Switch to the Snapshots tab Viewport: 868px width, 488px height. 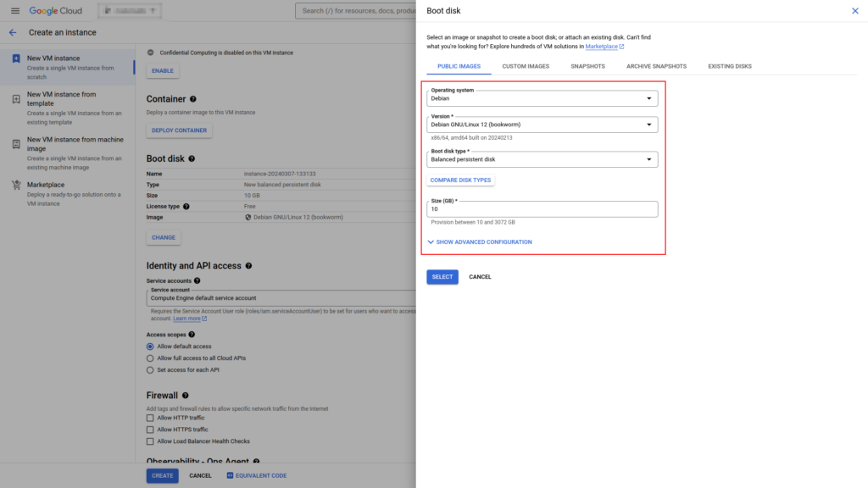587,66
